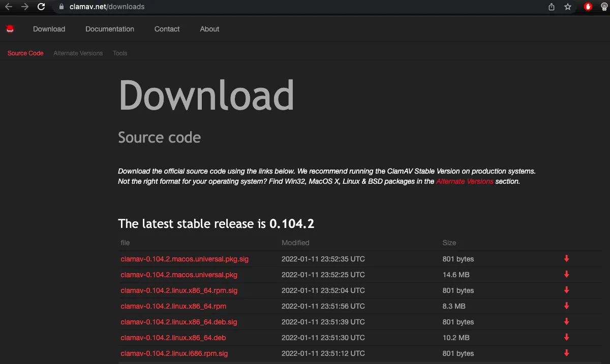Click the ClamAV logo icon
The height and width of the screenshot is (364, 610).
[10, 29]
